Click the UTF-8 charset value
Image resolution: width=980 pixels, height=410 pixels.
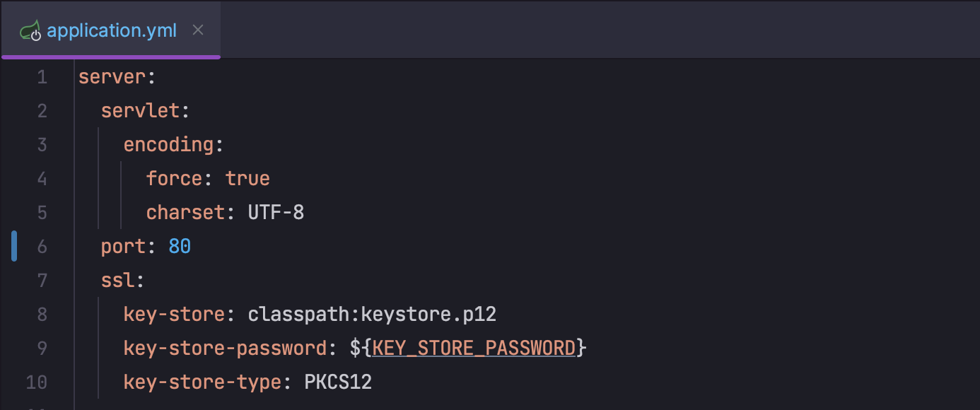276,213
